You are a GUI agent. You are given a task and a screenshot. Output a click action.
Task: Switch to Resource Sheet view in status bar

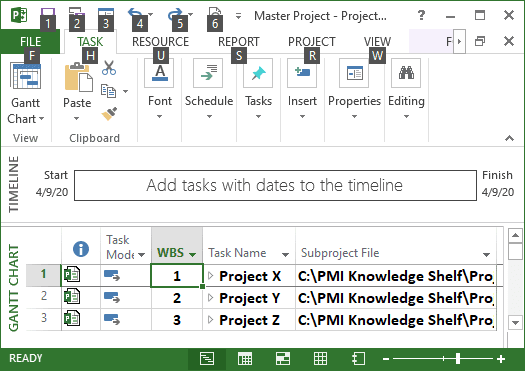coord(320,359)
